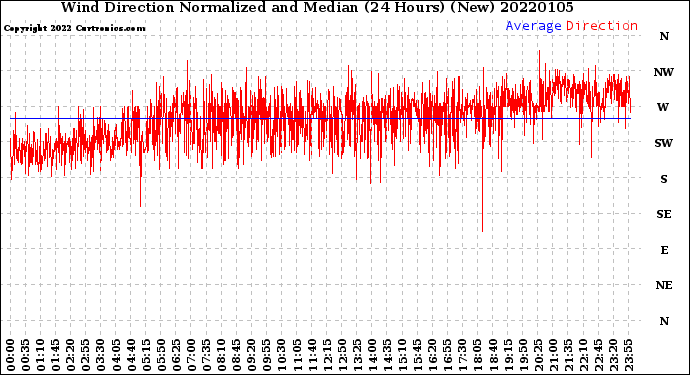
Task: Click the 23:20 time label
Action: (x=613, y=355)
